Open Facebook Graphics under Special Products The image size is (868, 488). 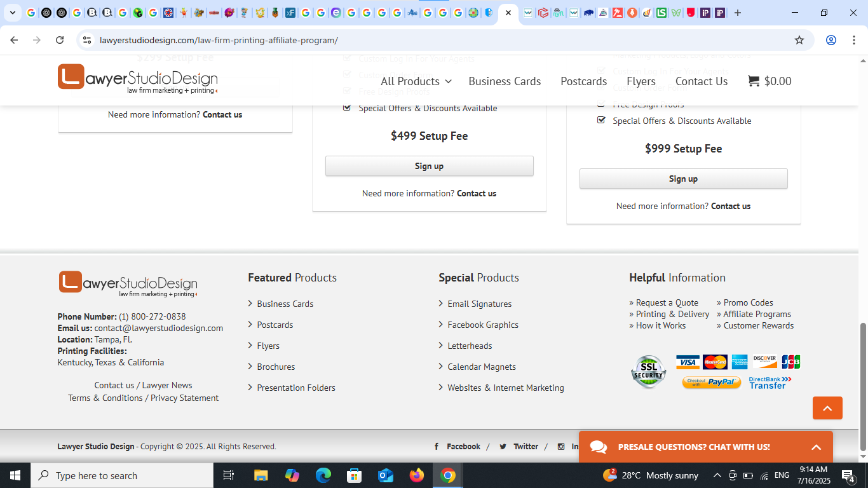point(483,325)
